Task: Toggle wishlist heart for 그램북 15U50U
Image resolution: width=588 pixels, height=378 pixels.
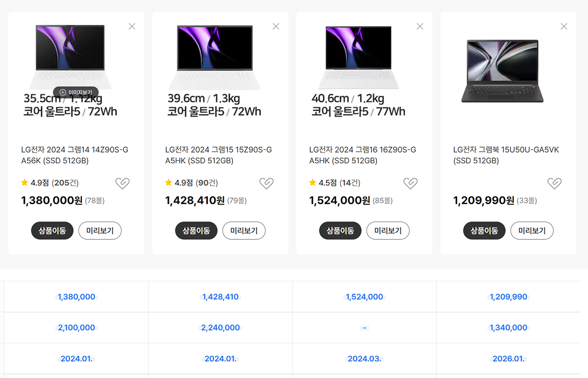Action: tap(555, 183)
